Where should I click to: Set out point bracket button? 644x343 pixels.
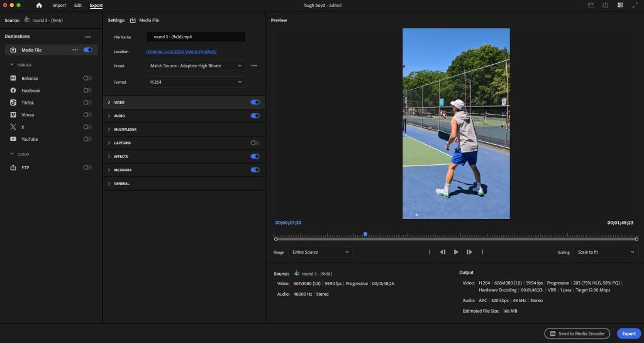482,252
